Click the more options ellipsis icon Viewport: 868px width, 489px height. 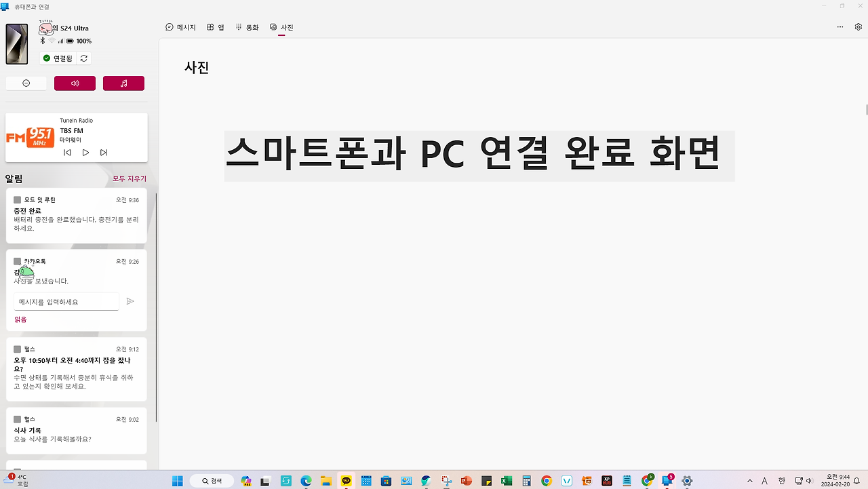click(840, 26)
